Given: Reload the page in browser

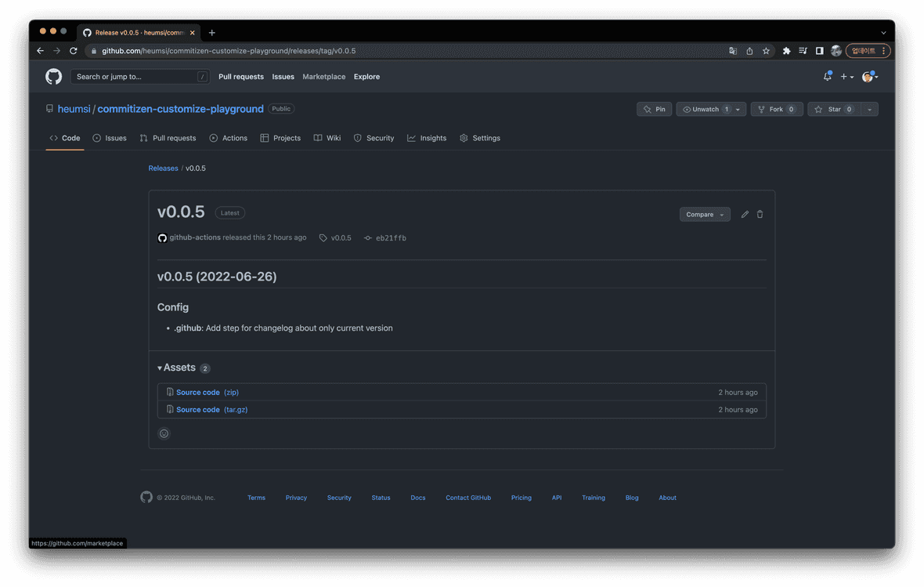Looking at the screenshot, I should (73, 51).
